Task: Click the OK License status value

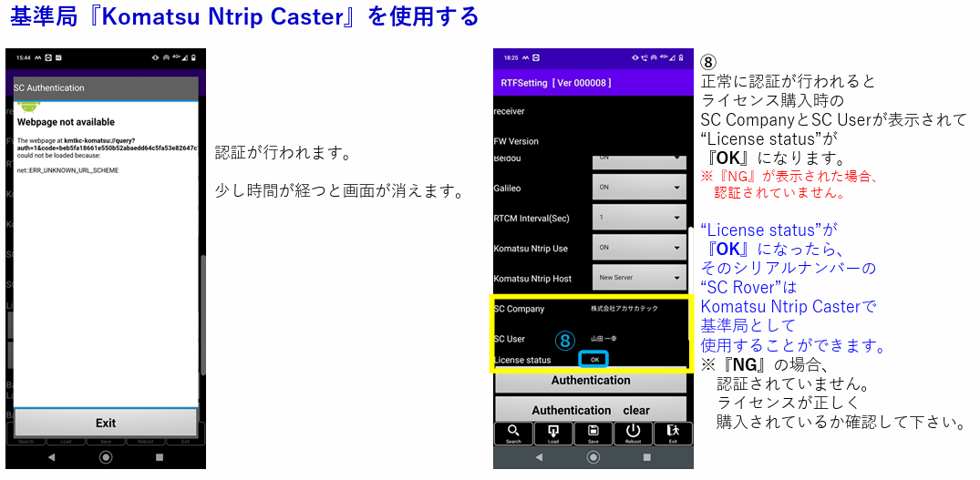Action: tap(594, 360)
